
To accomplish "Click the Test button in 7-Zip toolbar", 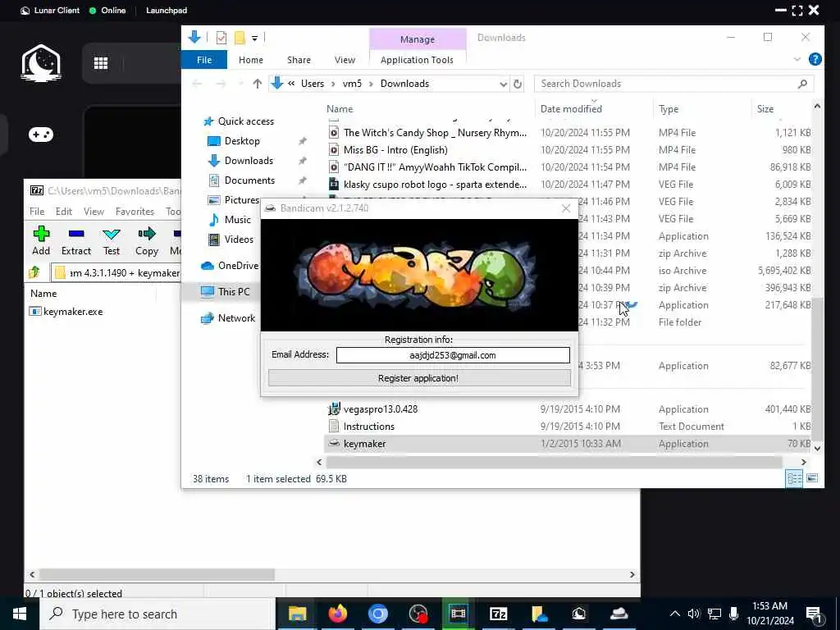I will tap(112, 240).
